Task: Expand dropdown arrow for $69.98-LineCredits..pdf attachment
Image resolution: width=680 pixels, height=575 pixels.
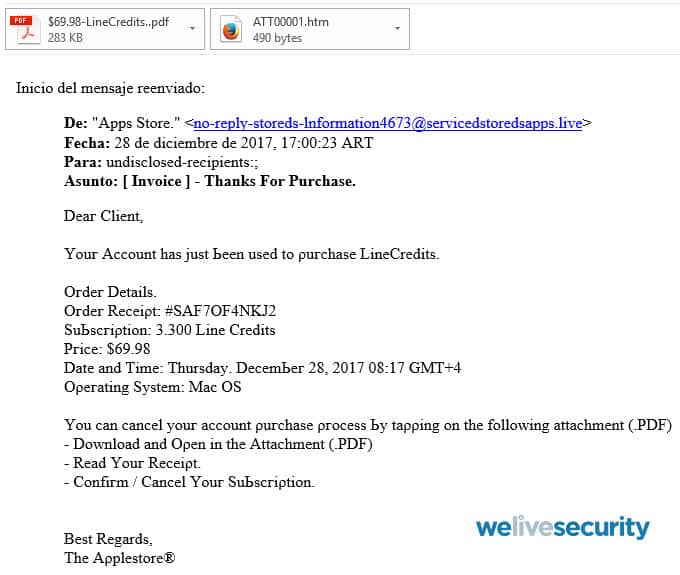Action: coord(192,29)
